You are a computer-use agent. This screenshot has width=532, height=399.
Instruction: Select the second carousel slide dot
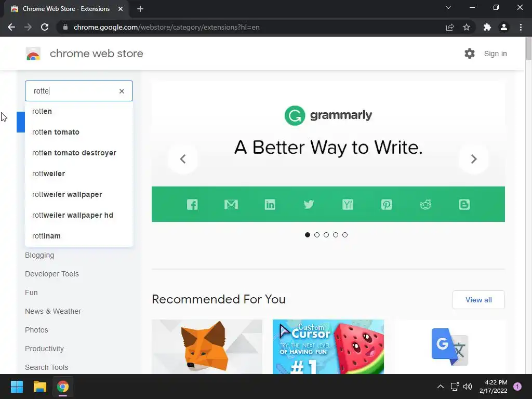[317, 235]
